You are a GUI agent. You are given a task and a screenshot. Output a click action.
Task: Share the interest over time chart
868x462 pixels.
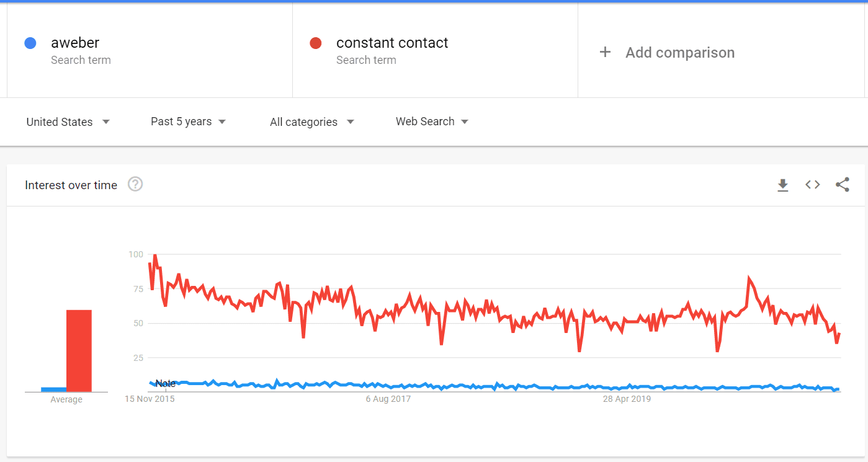843,184
